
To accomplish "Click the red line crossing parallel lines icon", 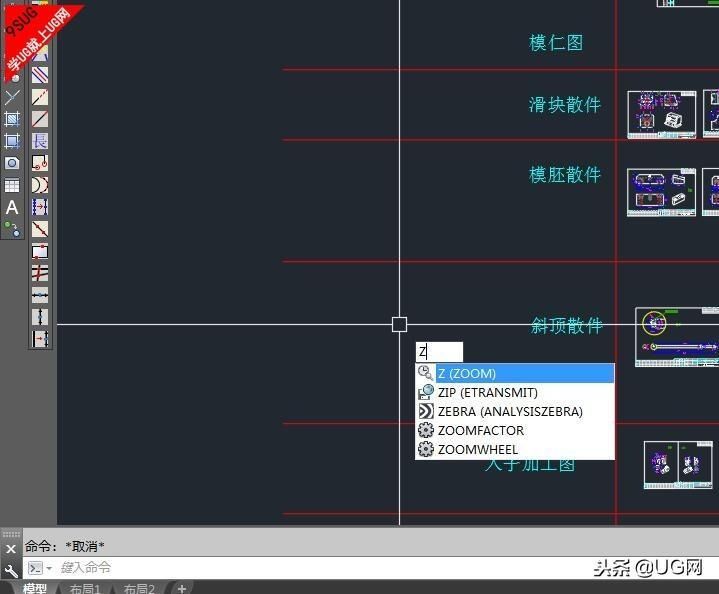I will click(x=40, y=273).
